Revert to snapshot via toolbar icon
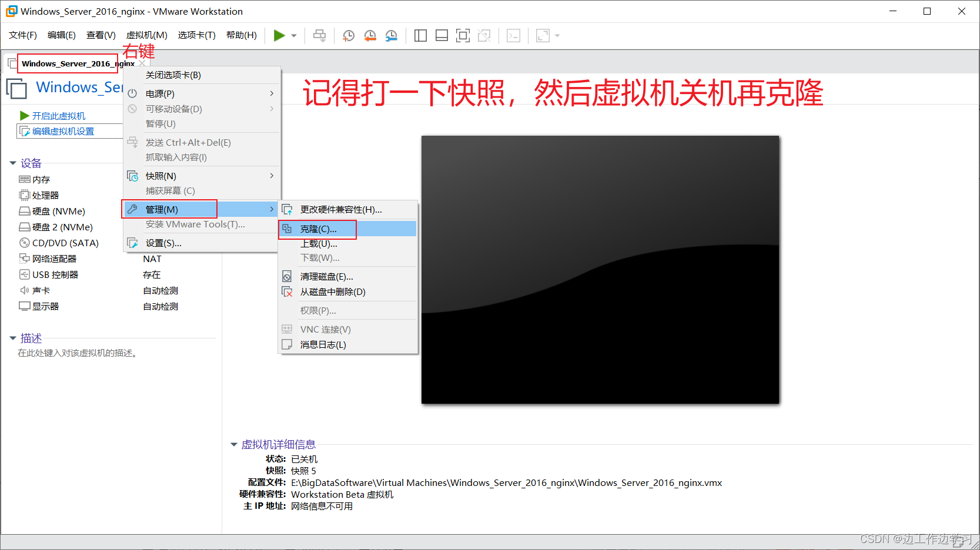The height and width of the screenshot is (550, 980). coord(370,36)
